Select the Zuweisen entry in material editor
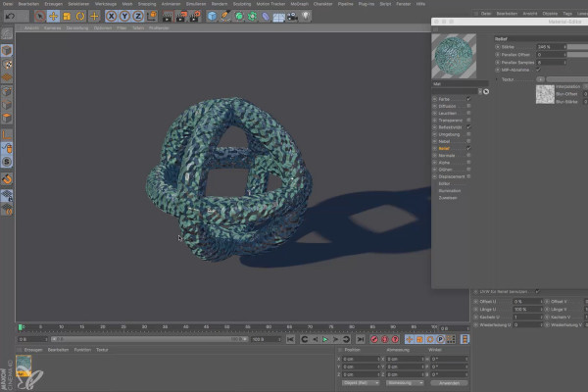The image size is (588, 392). click(448, 198)
